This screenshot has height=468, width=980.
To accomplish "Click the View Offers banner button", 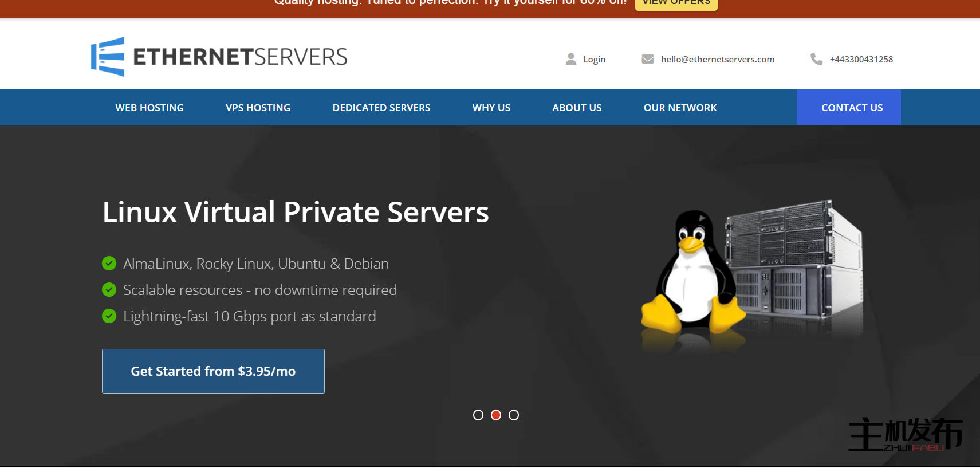I will [x=676, y=3].
